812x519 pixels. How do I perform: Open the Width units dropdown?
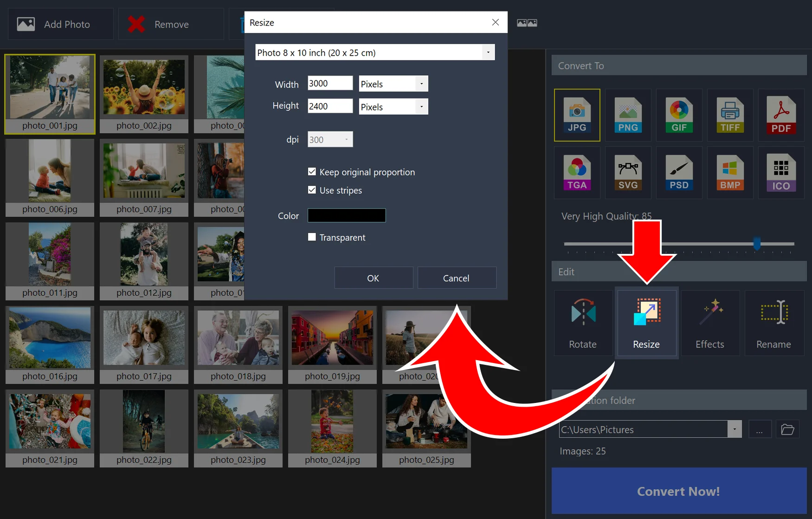click(x=421, y=84)
